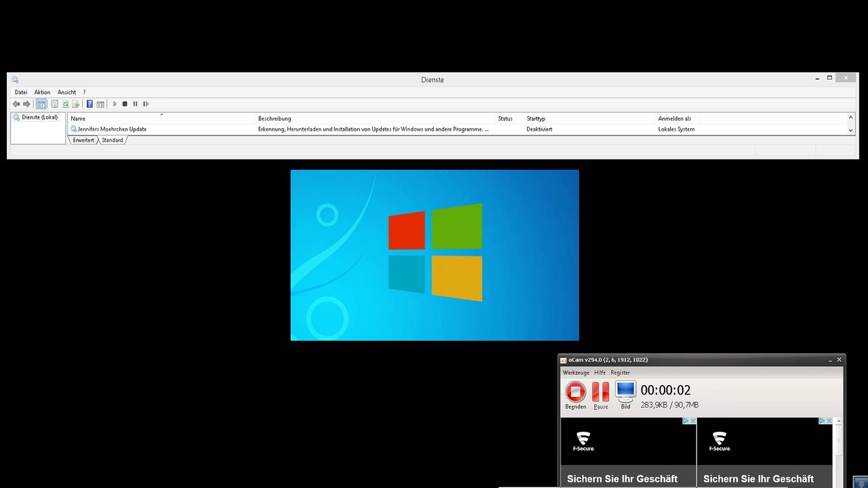Select the Jennifers Moehrchen Update service

point(113,129)
